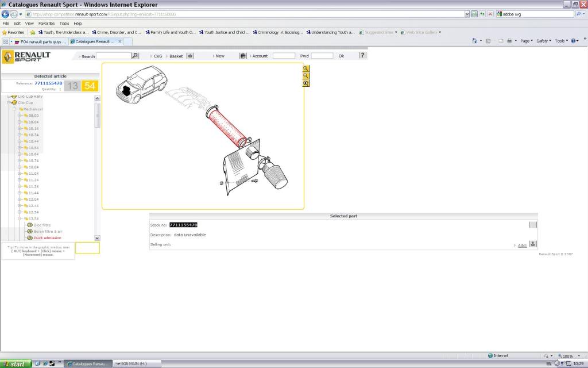Expand the 10.64 tree folder

pos(20,154)
